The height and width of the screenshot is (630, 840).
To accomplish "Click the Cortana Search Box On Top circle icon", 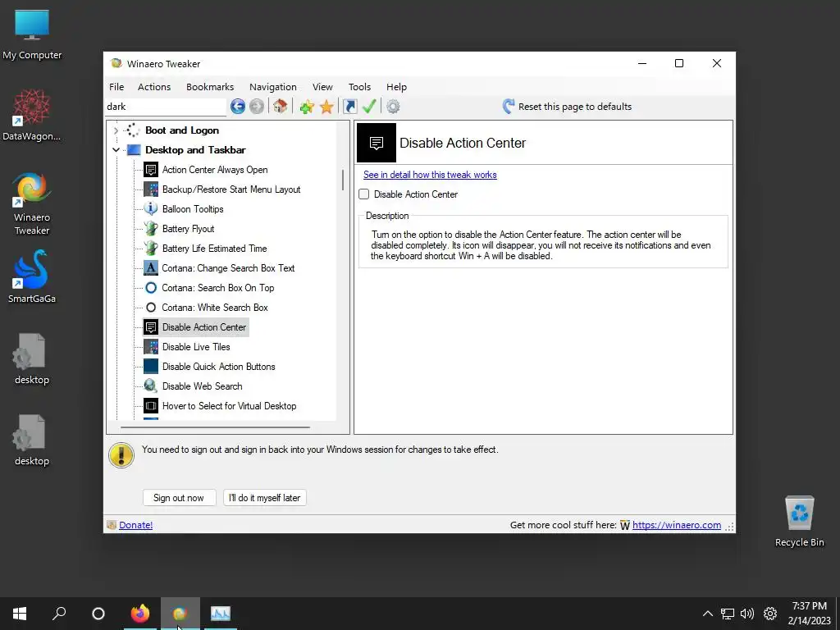I will (x=151, y=288).
